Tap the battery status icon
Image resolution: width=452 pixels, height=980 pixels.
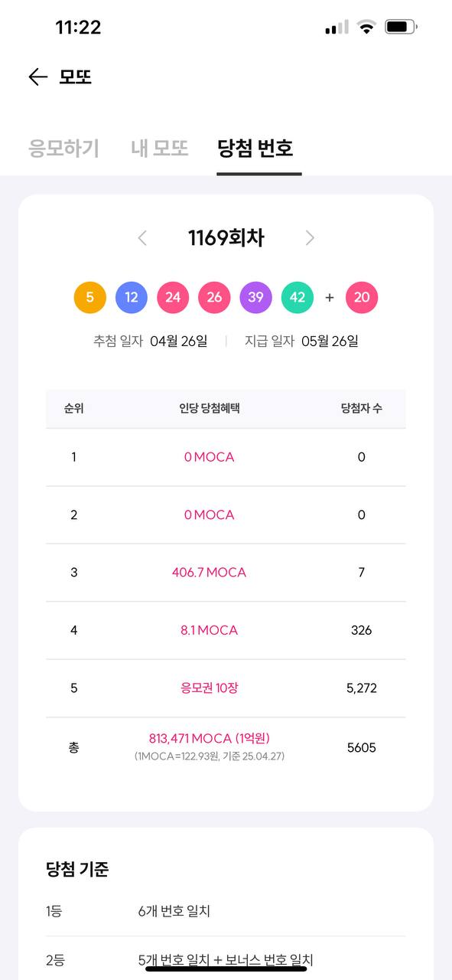[402, 28]
